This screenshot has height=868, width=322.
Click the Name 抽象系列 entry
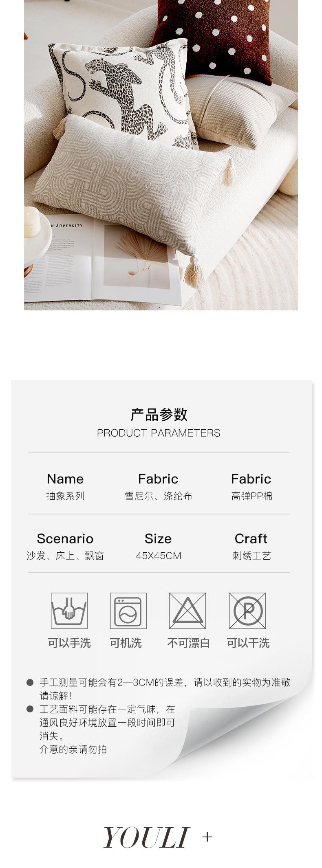tap(65, 487)
